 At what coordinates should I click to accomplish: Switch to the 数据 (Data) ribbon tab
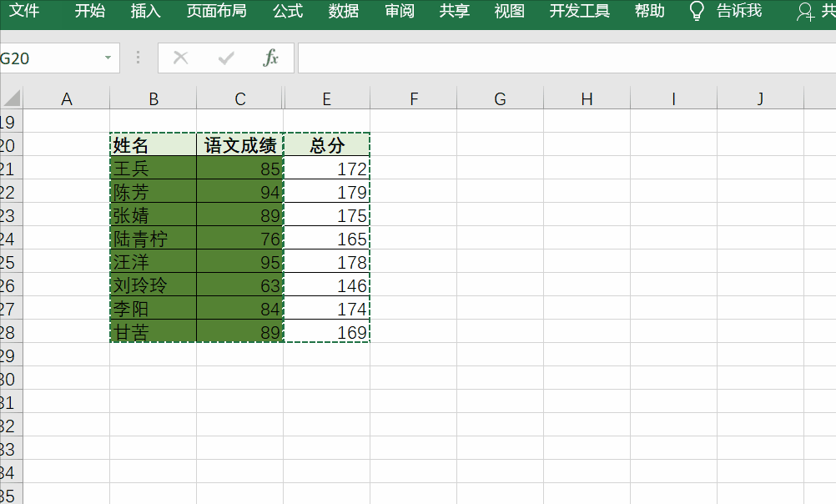click(343, 12)
